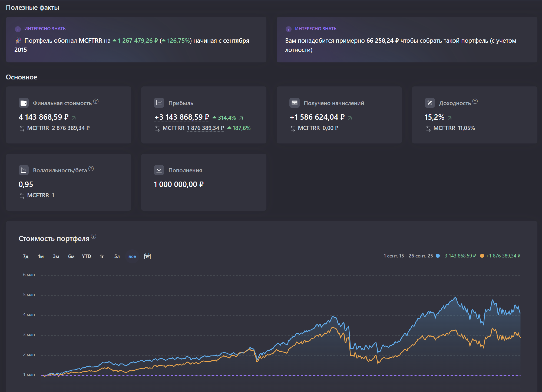Click the Пополнения download icon
This screenshot has height=392, width=542.
click(x=159, y=170)
